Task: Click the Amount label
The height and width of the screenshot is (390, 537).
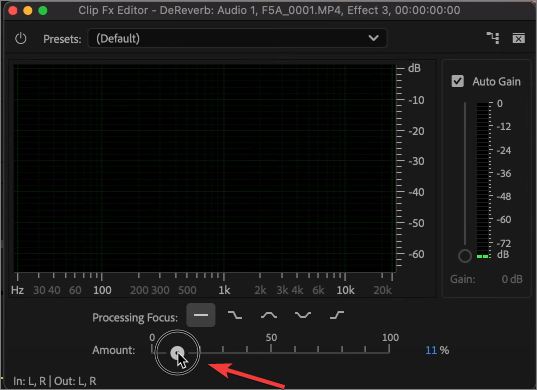Action: (x=114, y=350)
